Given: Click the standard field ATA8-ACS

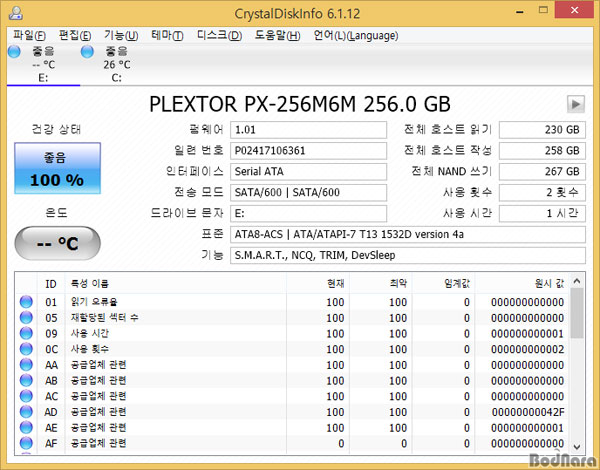Looking at the screenshot, I should click(x=408, y=234).
